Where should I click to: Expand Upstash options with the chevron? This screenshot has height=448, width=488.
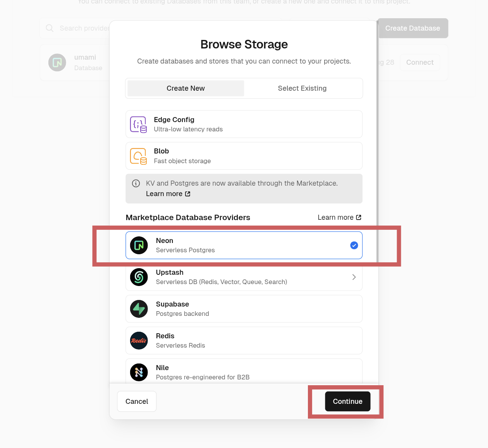(354, 277)
